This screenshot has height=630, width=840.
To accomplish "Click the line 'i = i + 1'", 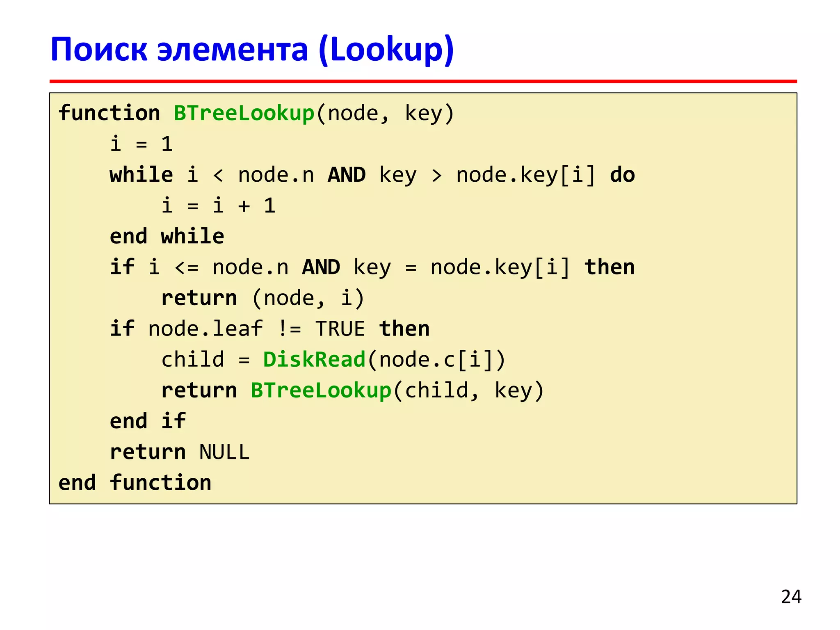I will point(218,205).
